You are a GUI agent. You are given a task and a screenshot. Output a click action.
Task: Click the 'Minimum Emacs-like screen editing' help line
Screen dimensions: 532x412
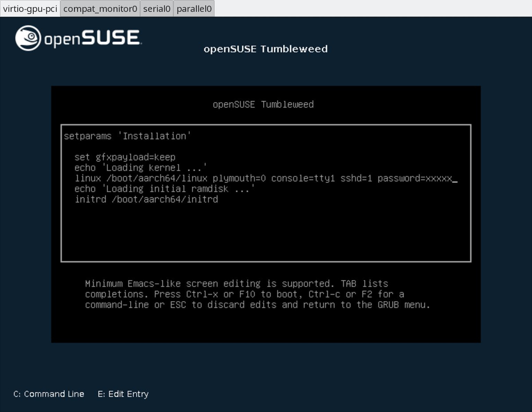(x=237, y=284)
